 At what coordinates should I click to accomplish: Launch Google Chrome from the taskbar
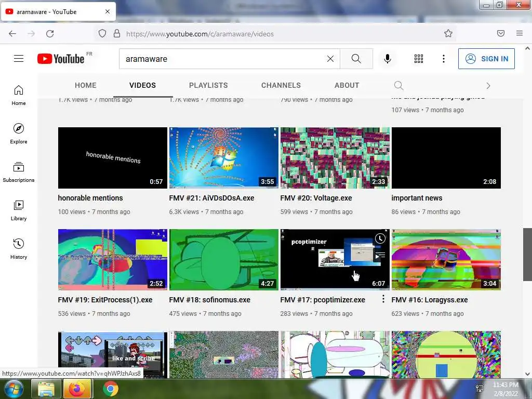[110, 389]
